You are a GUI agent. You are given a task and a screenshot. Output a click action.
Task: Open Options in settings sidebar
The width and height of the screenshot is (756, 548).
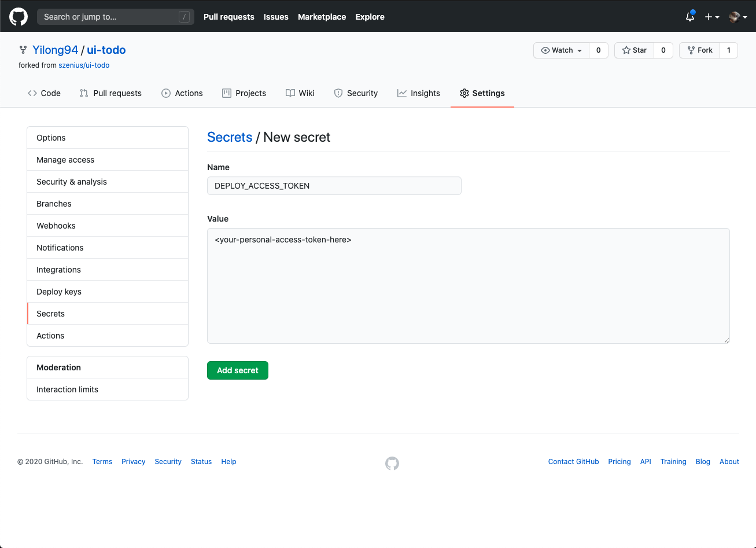click(108, 138)
